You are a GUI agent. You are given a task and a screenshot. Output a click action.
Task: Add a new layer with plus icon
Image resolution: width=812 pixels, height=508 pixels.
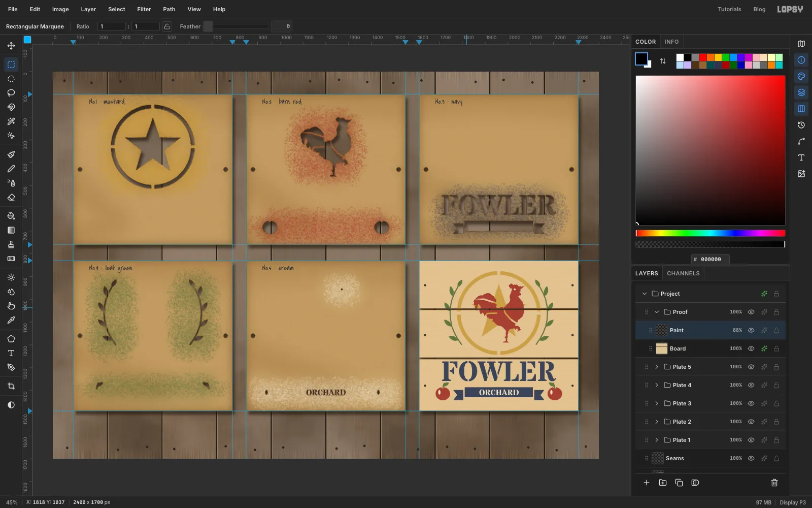[x=647, y=483]
